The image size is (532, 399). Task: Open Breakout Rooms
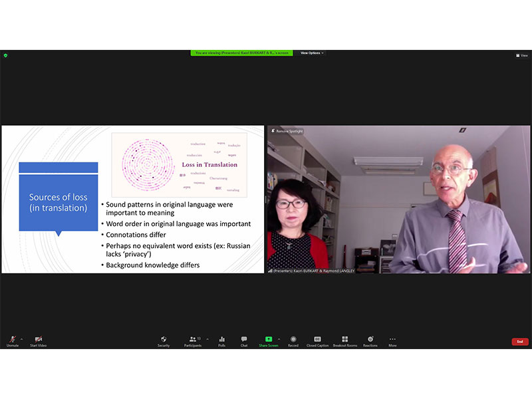[x=344, y=340]
